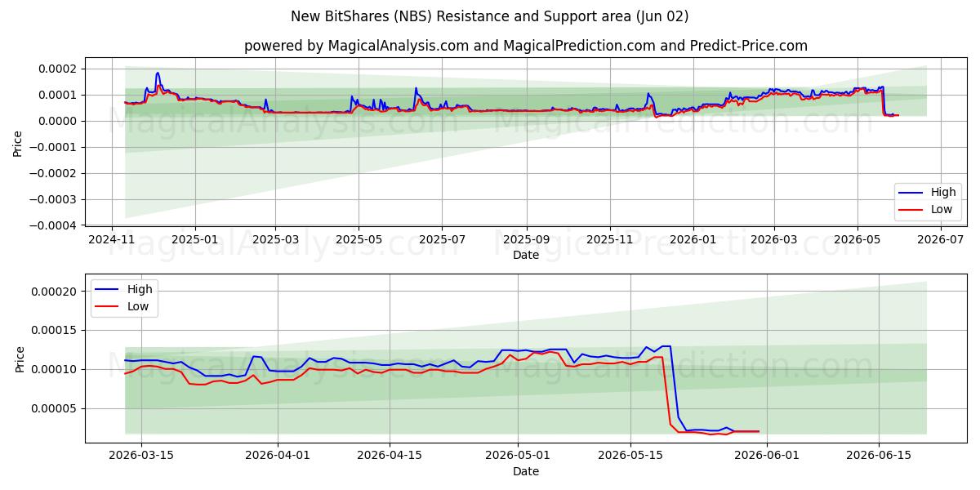Click the '2026-04-15' lower axis label

coord(389,457)
